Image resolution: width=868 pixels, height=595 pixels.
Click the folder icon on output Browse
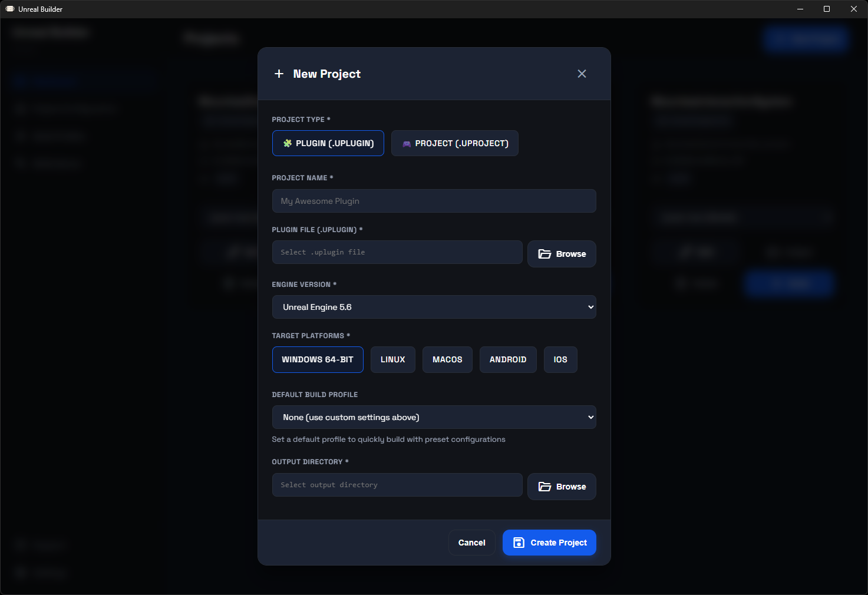tap(545, 487)
